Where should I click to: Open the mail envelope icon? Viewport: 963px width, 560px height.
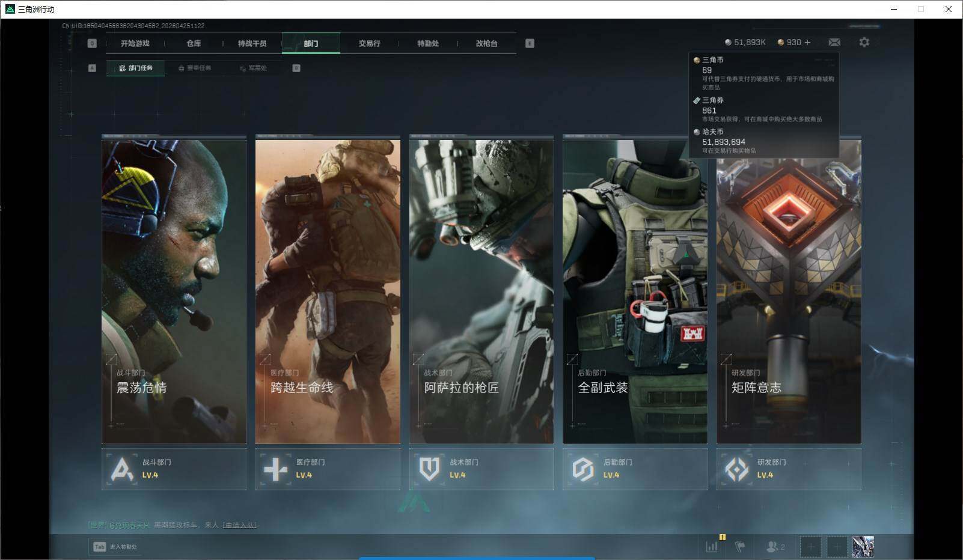pos(834,42)
